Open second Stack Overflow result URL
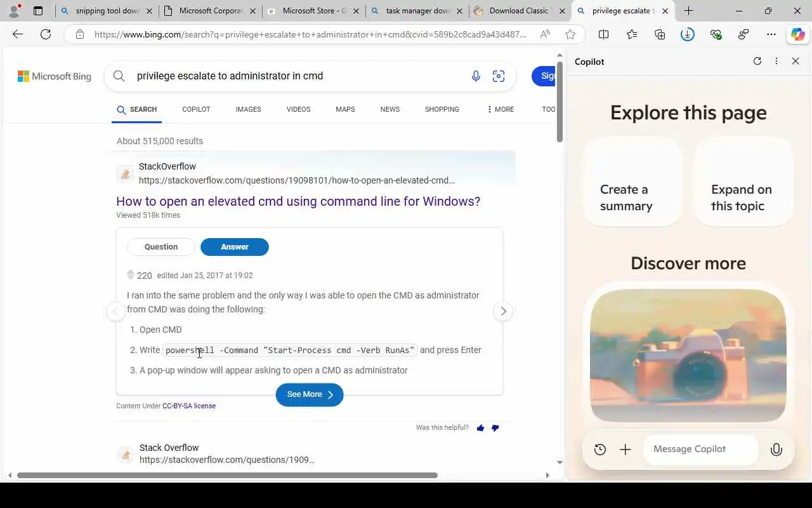Image resolution: width=812 pixels, height=508 pixels. tap(227, 460)
